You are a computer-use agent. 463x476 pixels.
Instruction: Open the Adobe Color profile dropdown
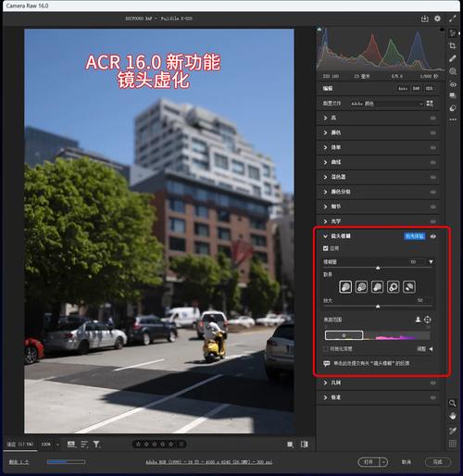[386, 104]
